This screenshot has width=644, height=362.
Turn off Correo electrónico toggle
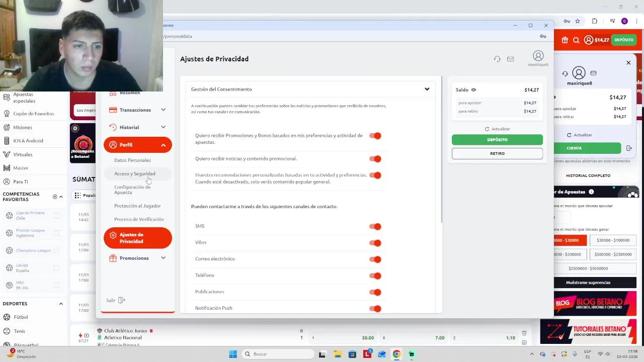pos(375,259)
